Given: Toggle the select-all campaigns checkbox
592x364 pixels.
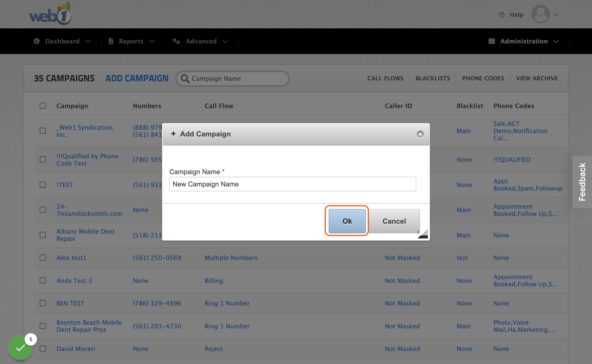Looking at the screenshot, I should tap(43, 106).
